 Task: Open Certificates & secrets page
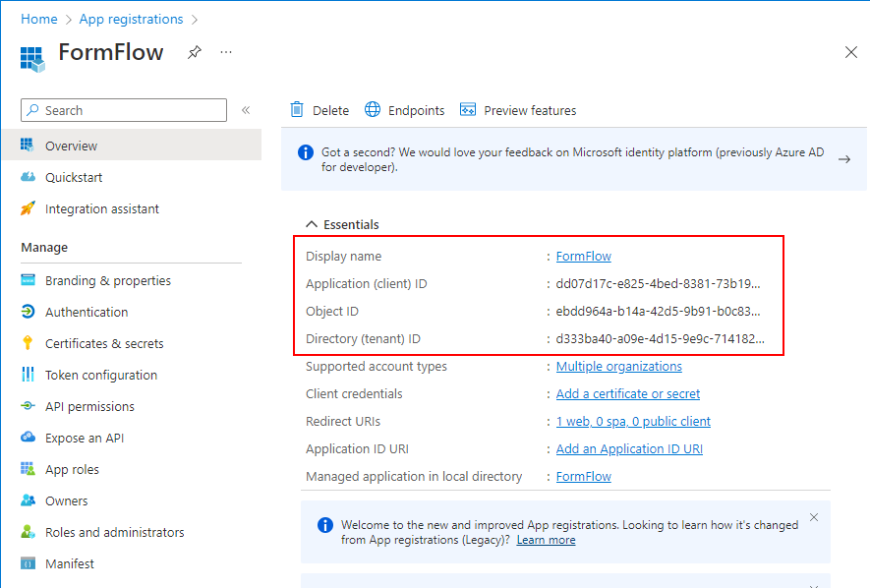[104, 343]
